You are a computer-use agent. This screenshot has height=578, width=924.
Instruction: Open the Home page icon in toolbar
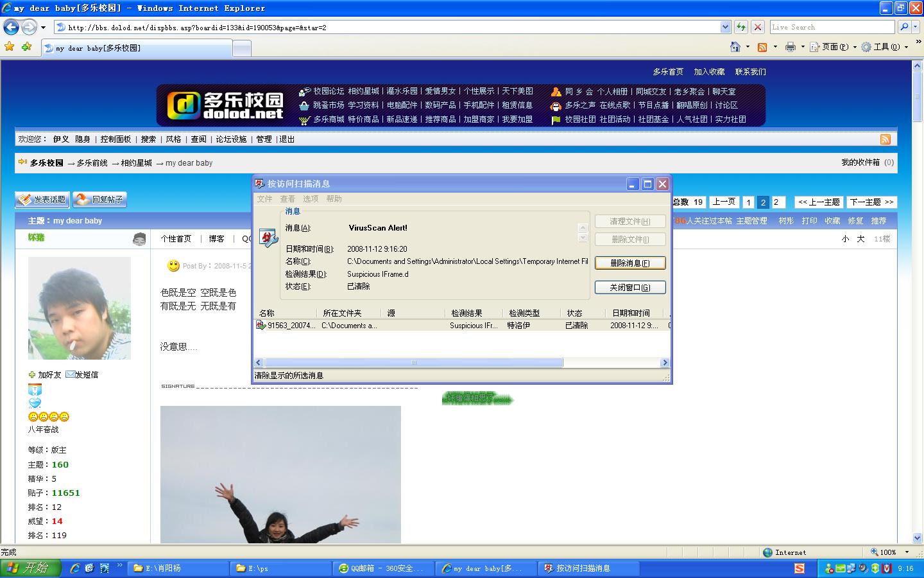click(x=735, y=47)
